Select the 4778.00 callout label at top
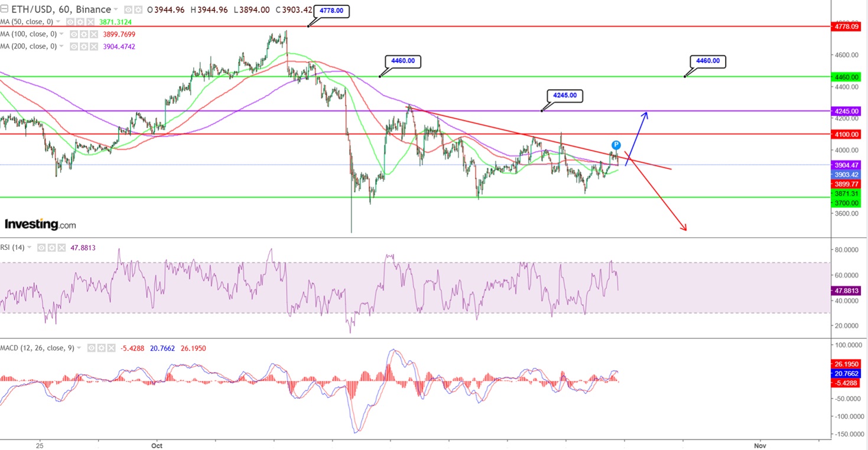The height and width of the screenshot is (450, 868). click(331, 11)
